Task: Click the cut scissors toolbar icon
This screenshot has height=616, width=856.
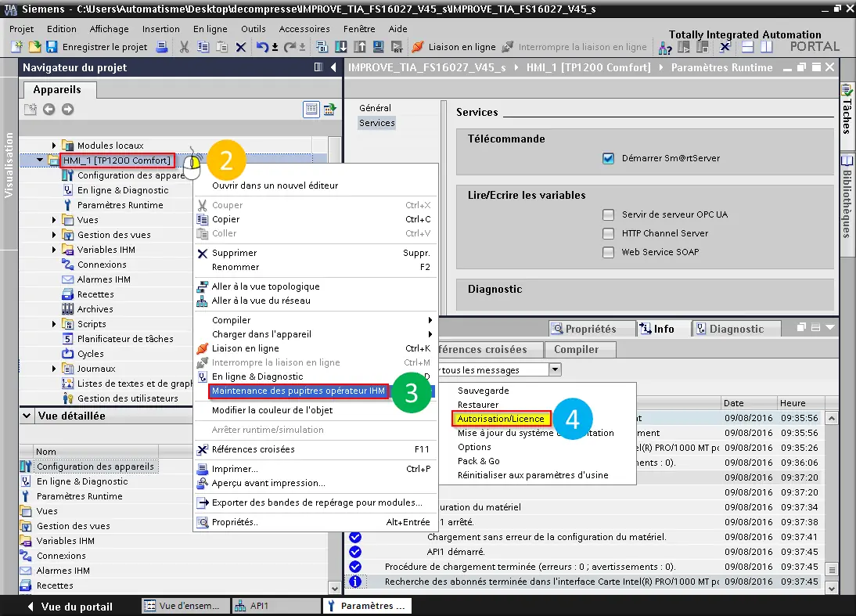Action: click(x=185, y=47)
